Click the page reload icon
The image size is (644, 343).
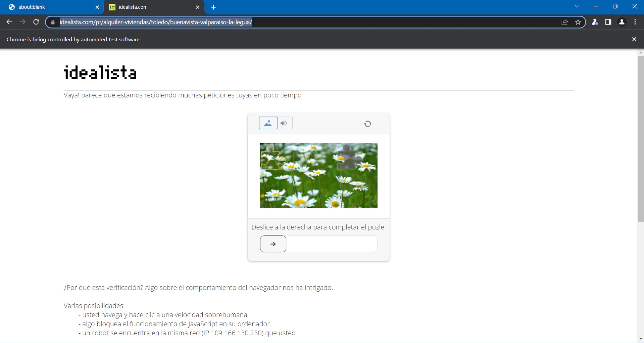[36, 22]
